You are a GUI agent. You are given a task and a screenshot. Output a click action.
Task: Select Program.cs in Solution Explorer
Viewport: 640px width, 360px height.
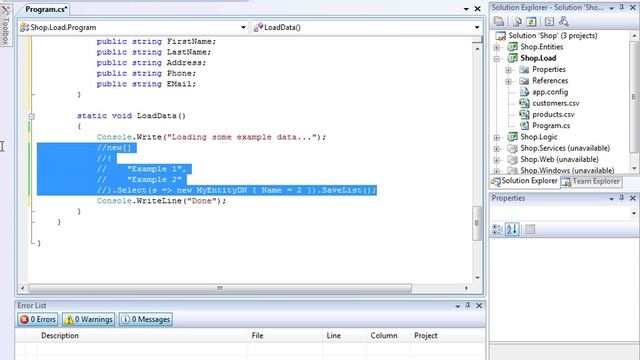click(551, 126)
